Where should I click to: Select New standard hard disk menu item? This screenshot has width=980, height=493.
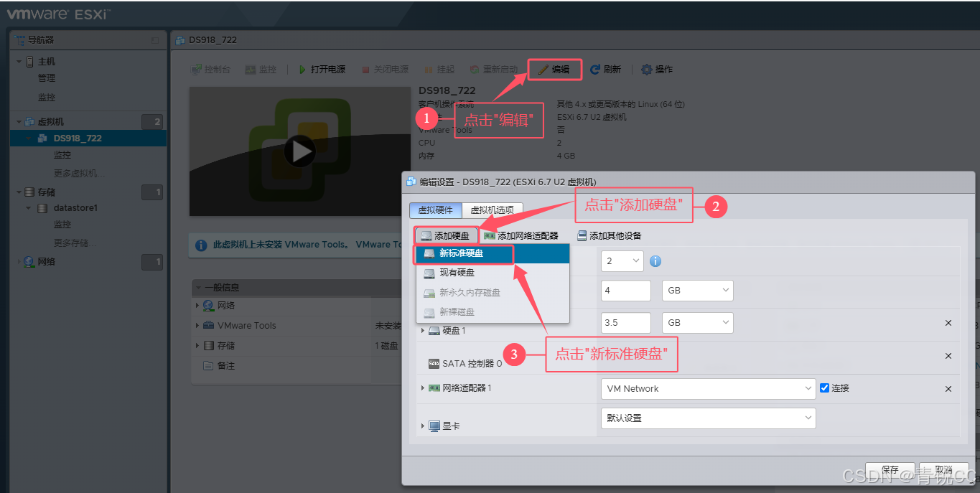pyautogui.click(x=493, y=253)
